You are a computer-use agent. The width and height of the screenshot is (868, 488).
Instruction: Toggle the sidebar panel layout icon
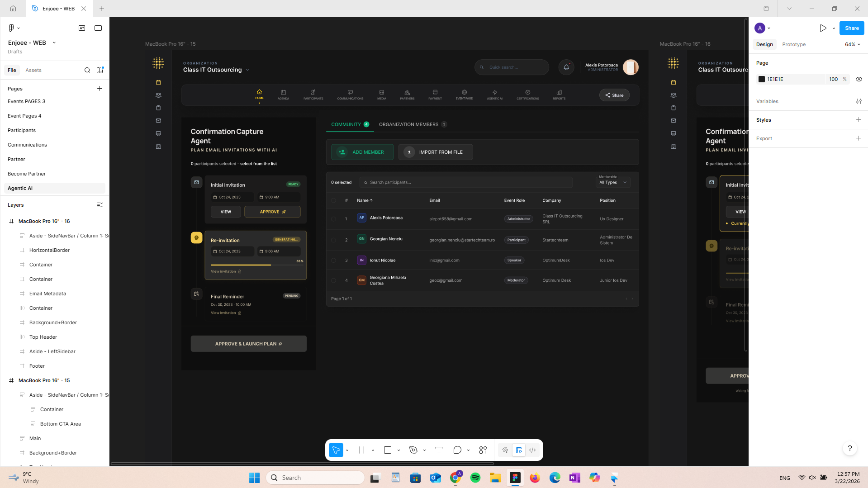coord(98,28)
